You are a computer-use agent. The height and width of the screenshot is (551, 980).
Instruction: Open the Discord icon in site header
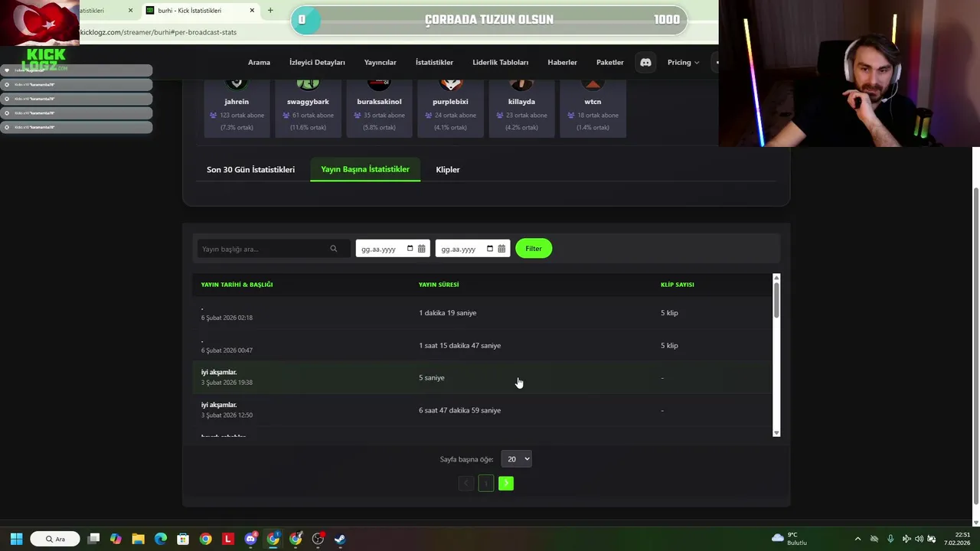click(x=645, y=62)
